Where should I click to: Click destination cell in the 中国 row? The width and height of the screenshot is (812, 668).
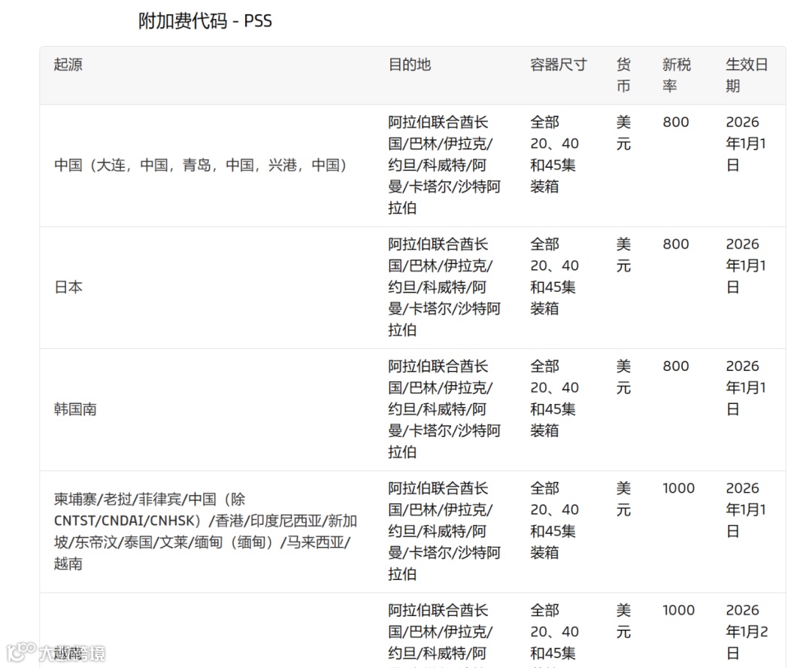click(x=444, y=165)
